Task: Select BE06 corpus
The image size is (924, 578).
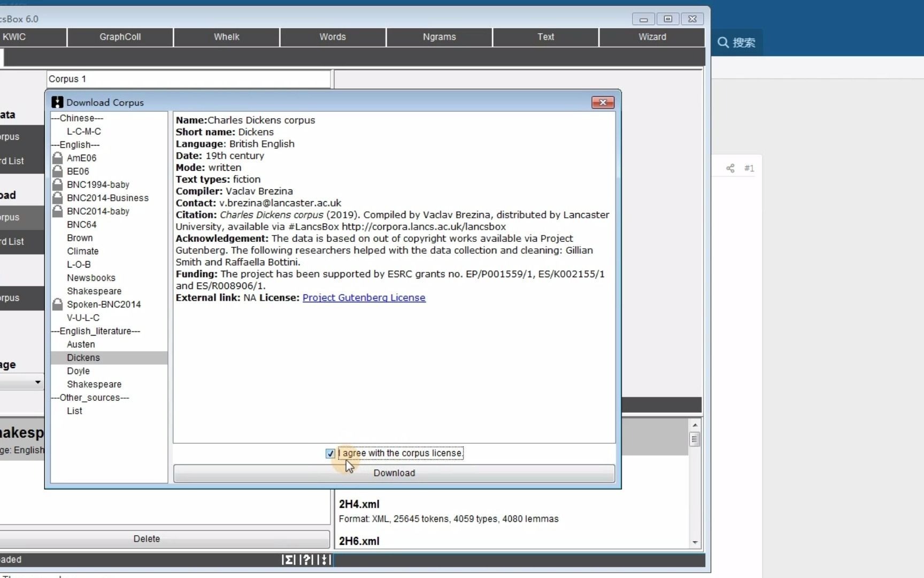Action: coord(78,171)
